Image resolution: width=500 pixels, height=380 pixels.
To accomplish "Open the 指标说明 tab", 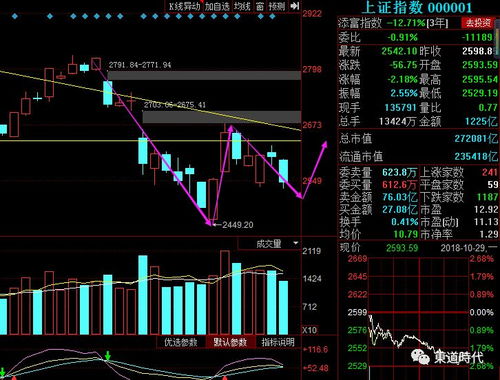I will coord(278,342).
